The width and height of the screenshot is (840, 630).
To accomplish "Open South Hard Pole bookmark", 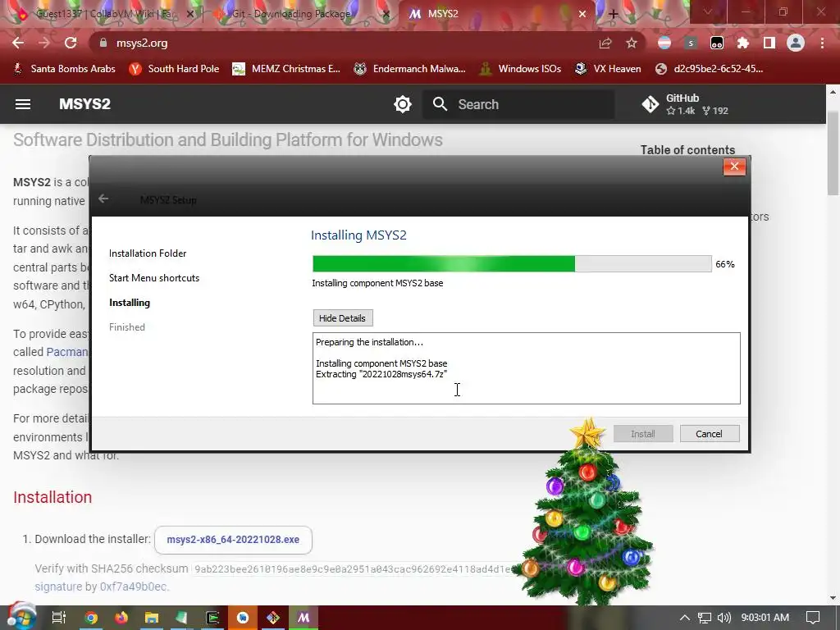I will click(174, 69).
